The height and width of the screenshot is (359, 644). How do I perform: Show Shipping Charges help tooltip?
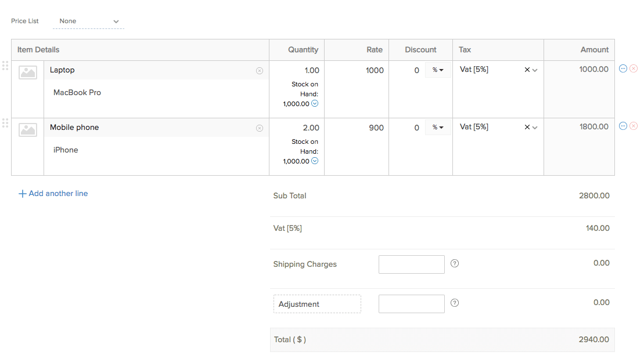(455, 263)
